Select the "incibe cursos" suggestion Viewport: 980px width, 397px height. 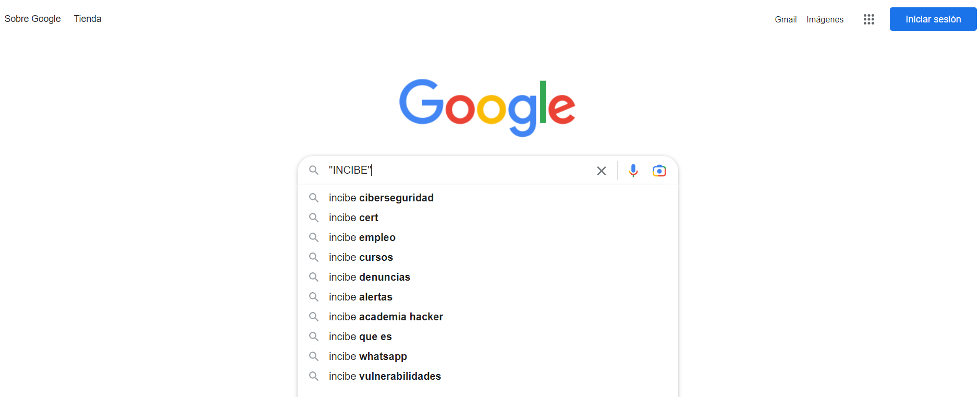click(361, 257)
